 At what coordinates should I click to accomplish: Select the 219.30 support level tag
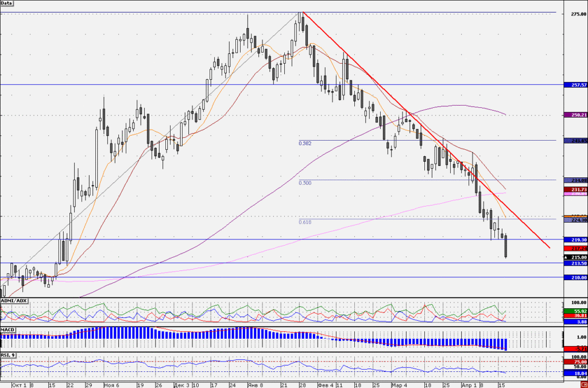point(575,239)
